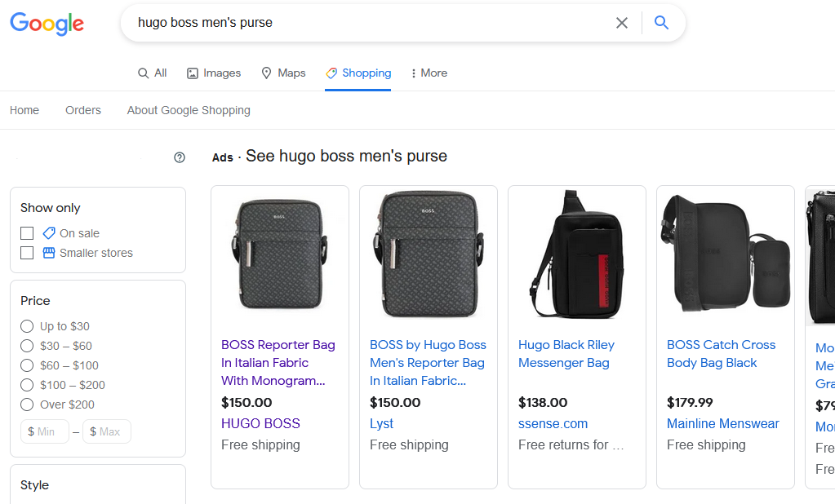
Task: Focus the $ Max price field
Action: [x=106, y=431]
